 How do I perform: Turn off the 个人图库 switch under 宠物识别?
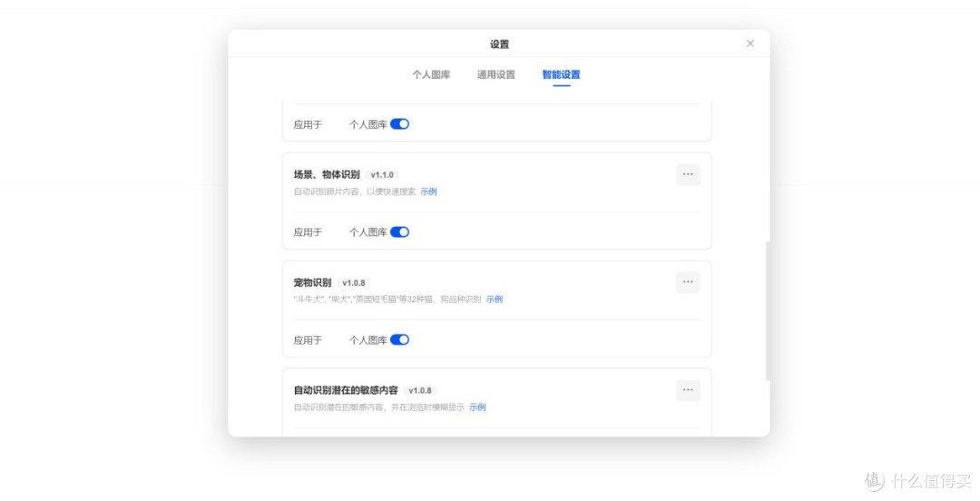[399, 340]
